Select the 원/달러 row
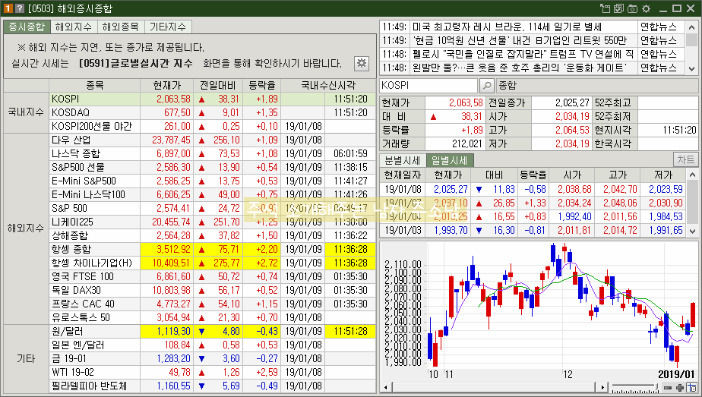The image size is (702, 397). 213,332
